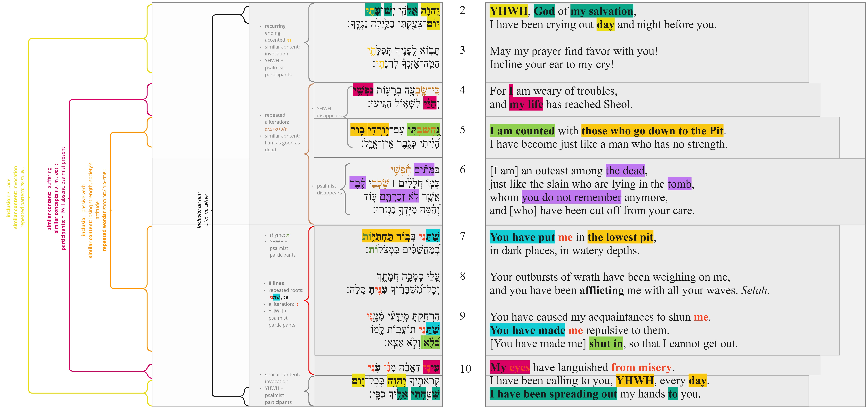Click annotation 'repeated roots:'
This screenshot has height=407, width=868.
286,290
